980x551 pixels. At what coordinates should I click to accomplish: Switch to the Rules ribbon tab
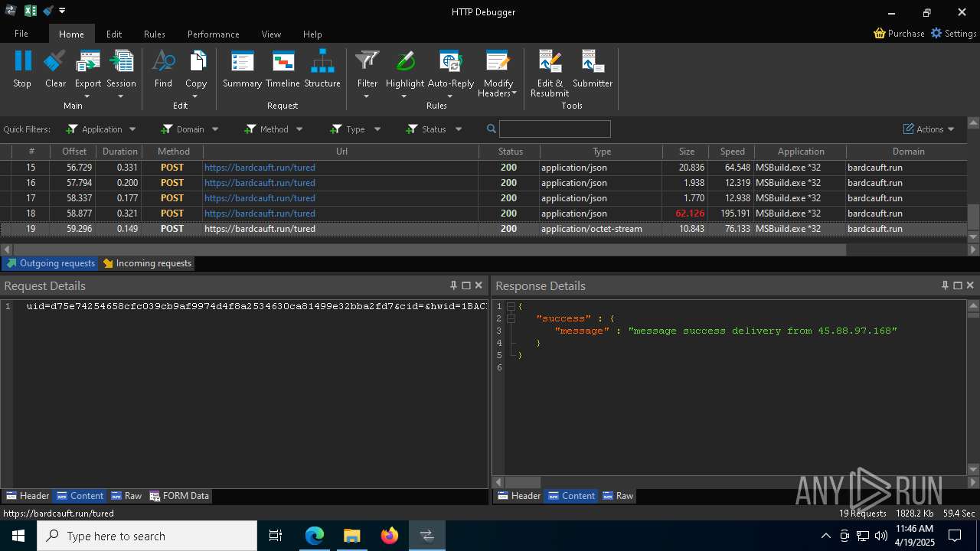(155, 34)
